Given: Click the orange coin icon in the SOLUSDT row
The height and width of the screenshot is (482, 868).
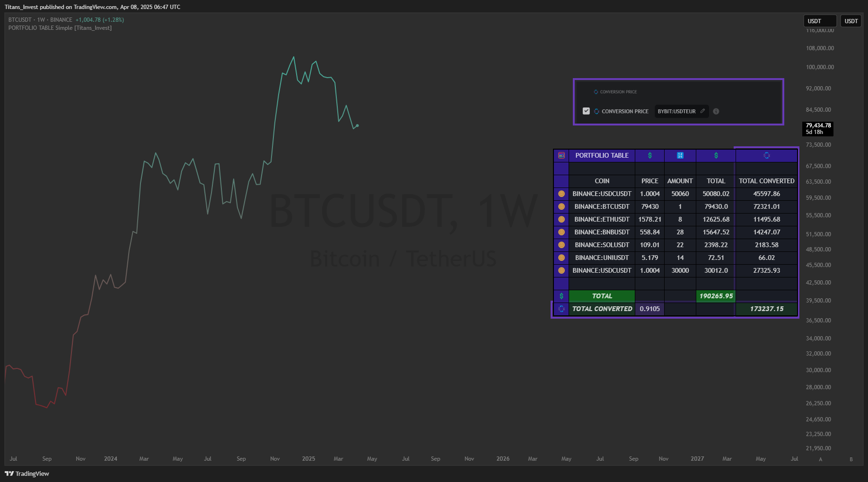Looking at the screenshot, I should pyautogui.click(x=561, y=245).
